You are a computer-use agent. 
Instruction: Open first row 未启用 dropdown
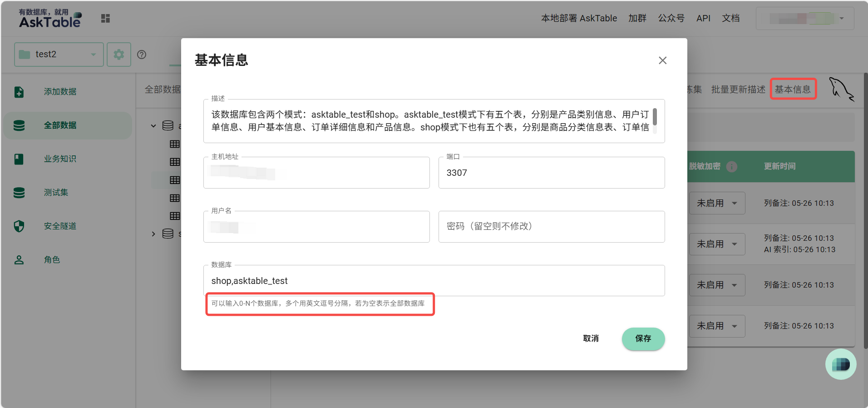[717, 203]
